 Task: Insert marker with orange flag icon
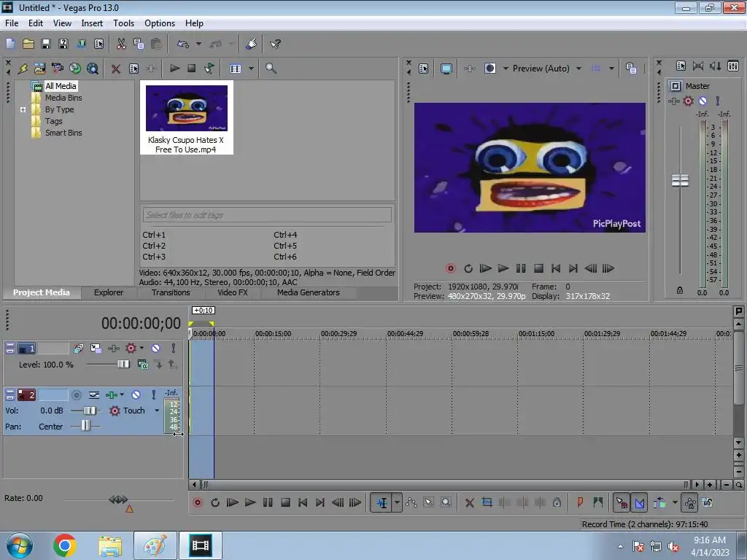[x=580, y=502]
